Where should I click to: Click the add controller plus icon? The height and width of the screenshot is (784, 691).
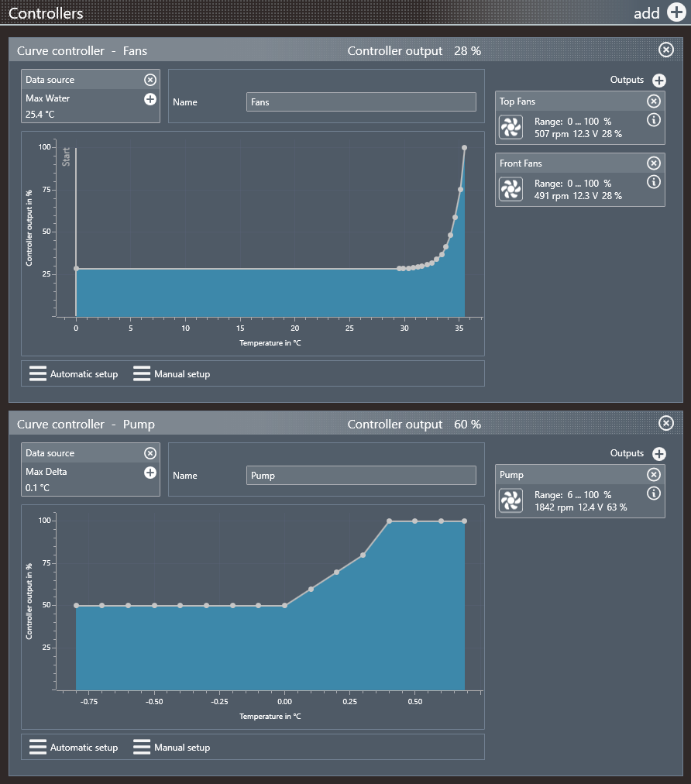[676, 12]
